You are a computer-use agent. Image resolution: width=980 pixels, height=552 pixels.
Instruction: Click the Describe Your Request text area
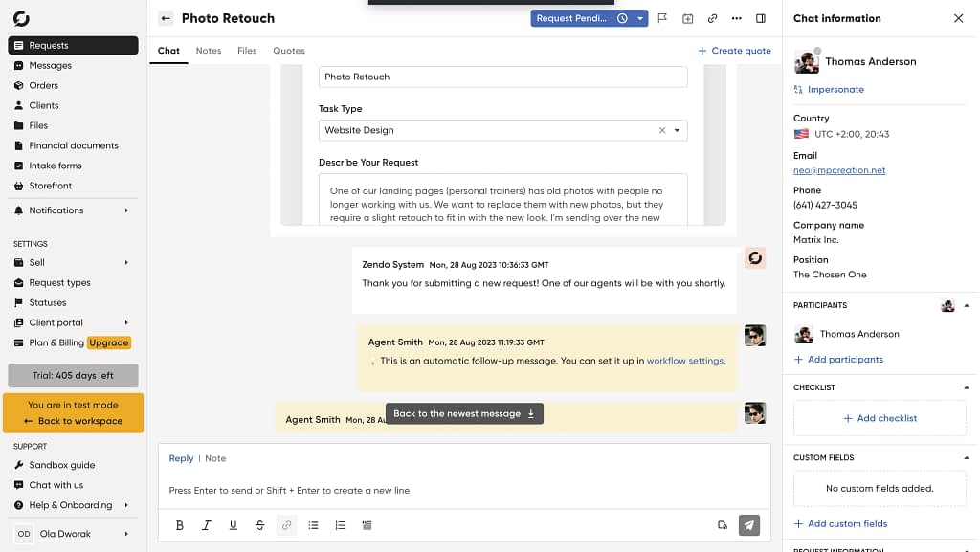[x=503, y=199]
